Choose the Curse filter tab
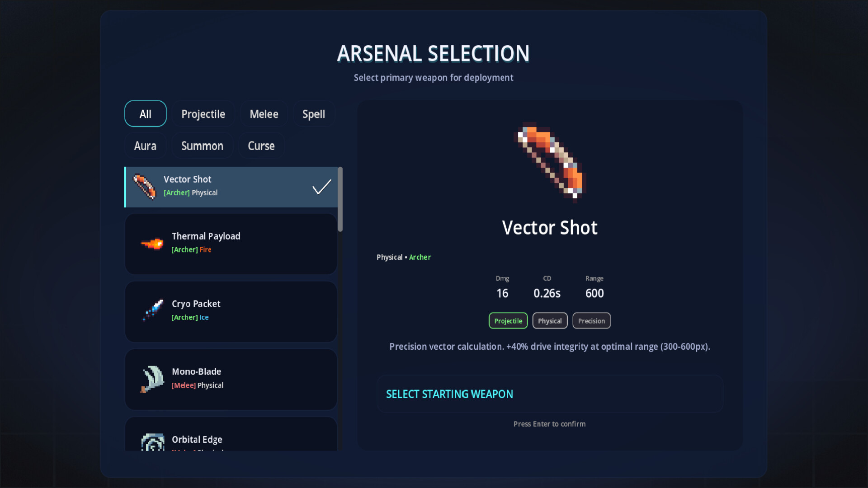Screen dimensions: 868x488 point(261,146)
